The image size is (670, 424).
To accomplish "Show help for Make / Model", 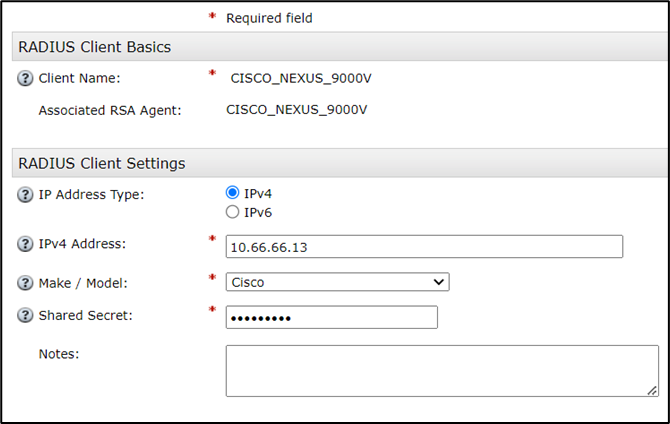I will [26, 283].
